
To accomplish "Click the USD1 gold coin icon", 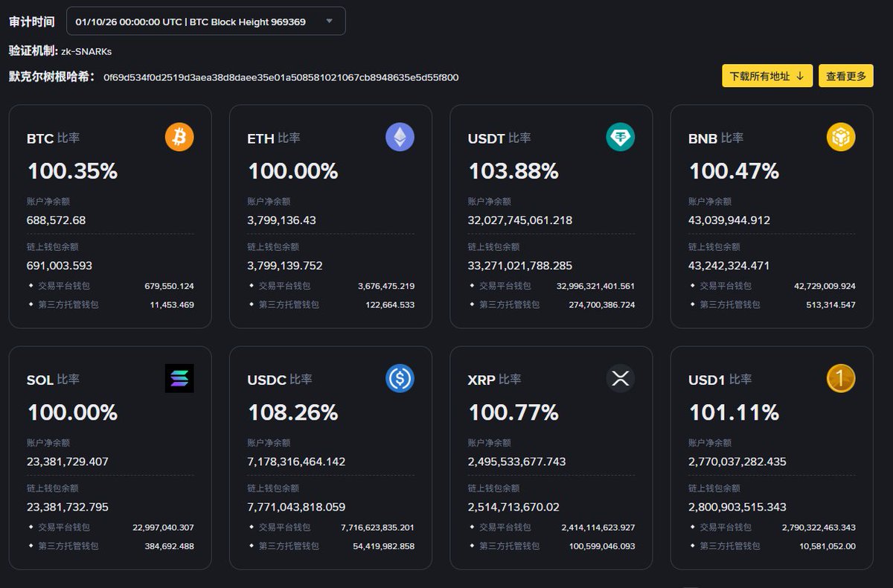I will (841, 378).
